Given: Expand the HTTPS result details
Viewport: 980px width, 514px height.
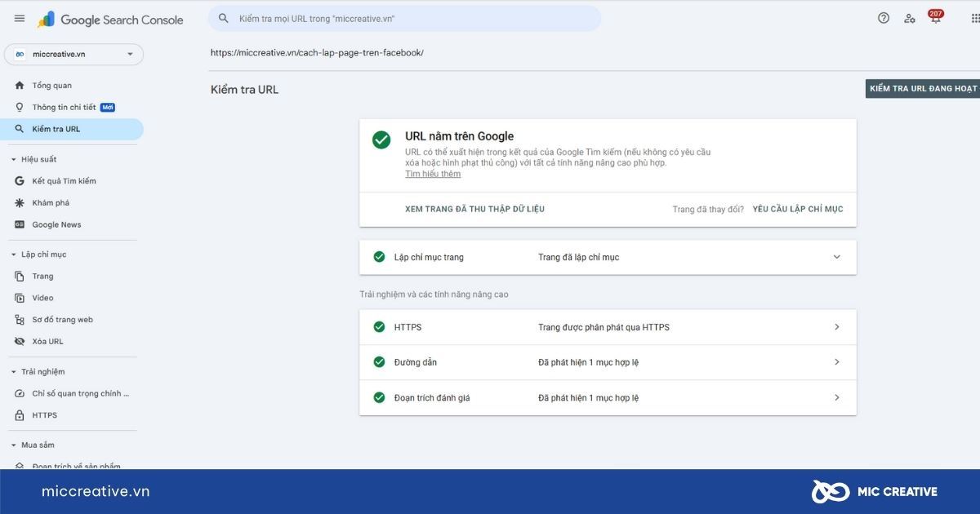Looking at the screenshot, I should [x=836, y=327].
